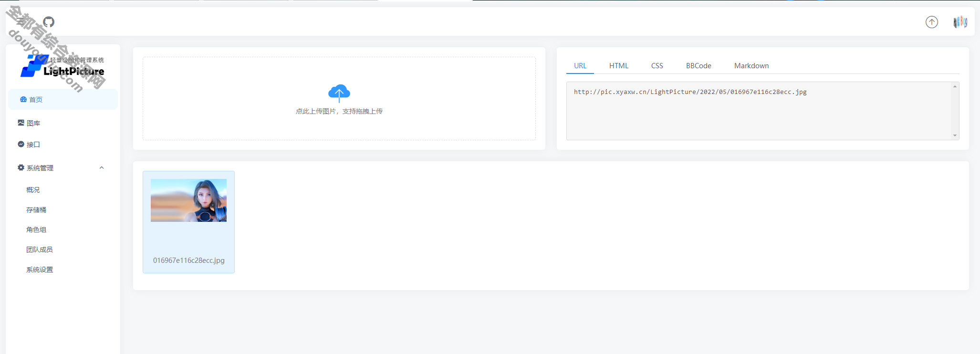Collapse the 系统管理 menu chevron
The image size is (980, 354).
coord(102,168)
